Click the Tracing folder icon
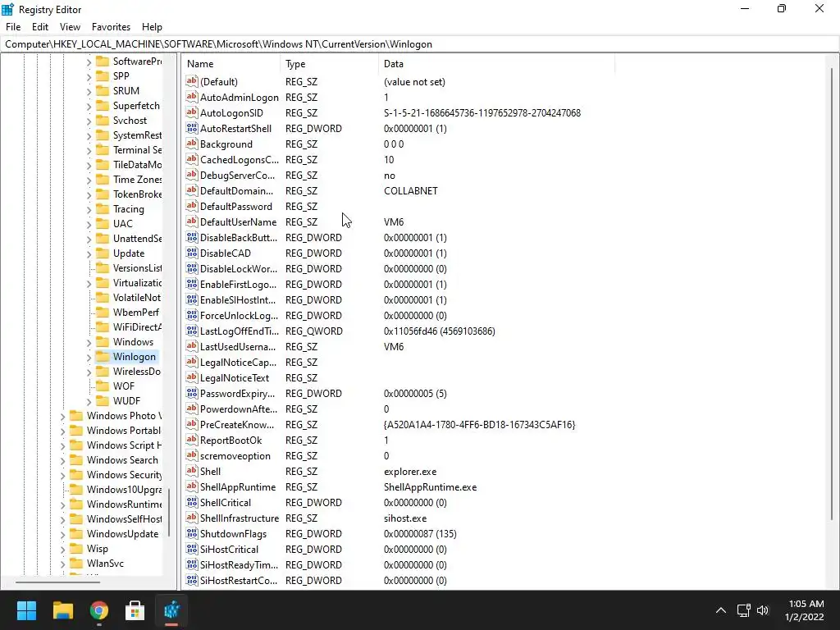The image size is (840, 630). tap(103, 209)
